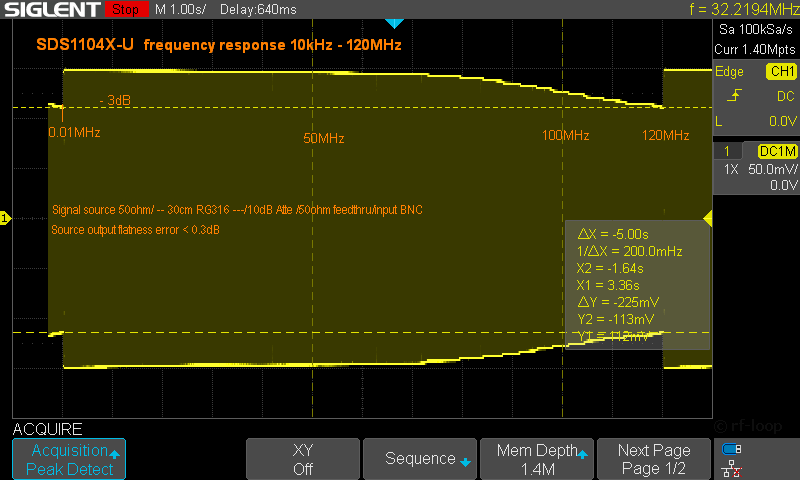Viewport: 800px width, 480px height.
Task: Click the channel 1 ground marker
Action: tap(5, 218)
